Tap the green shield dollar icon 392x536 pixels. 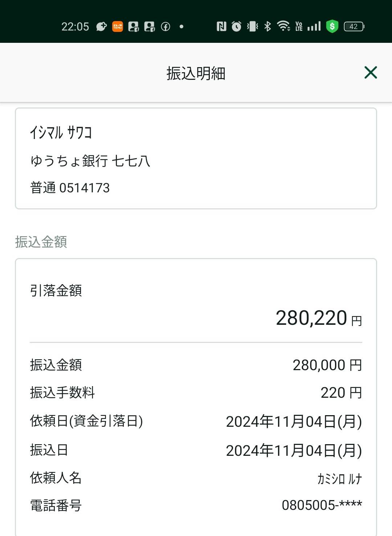coord(332,26)
